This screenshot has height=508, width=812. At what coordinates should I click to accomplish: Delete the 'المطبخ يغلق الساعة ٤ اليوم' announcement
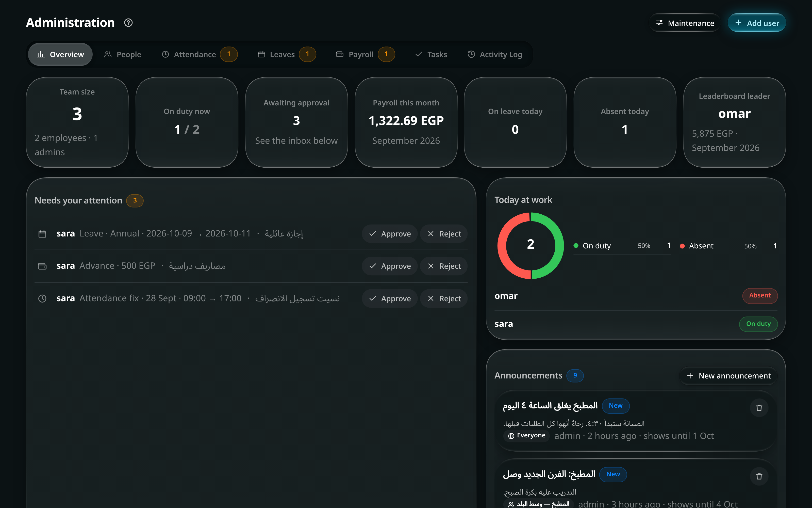[x=759, y=408]
